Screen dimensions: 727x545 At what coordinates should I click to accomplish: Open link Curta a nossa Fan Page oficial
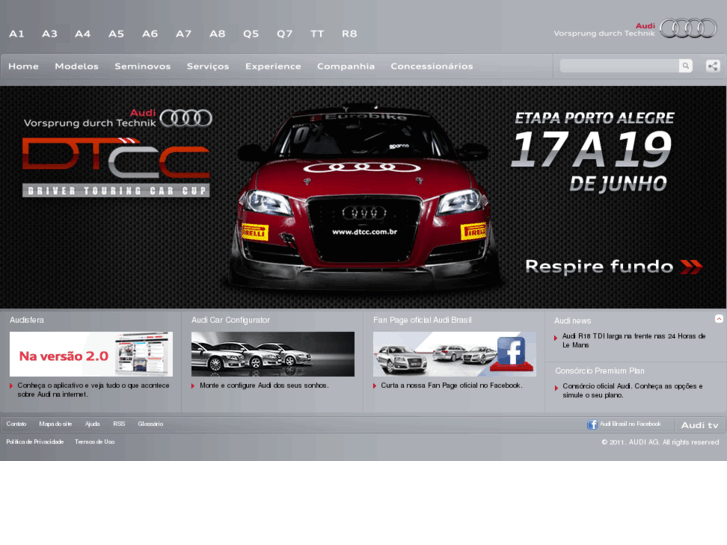pos(452,385)
